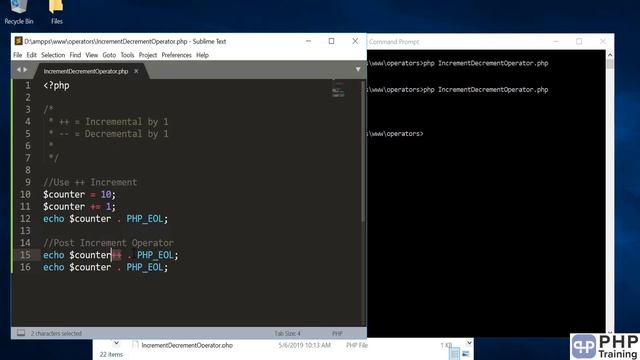The width and height of the screenshot is (640, 360).
Task: Click the Command Prompt scrollbar up arrow
Action: click(x=610, y=54)
